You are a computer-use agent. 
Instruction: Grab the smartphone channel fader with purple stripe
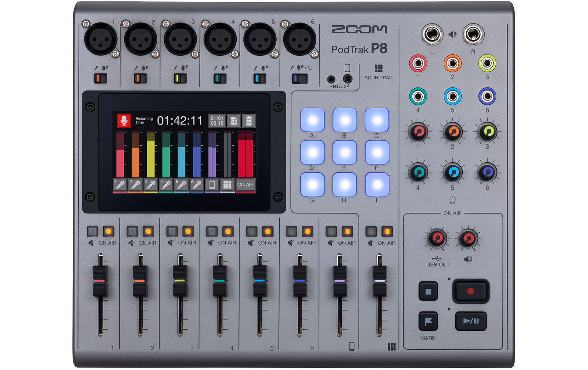coord(340,281)
